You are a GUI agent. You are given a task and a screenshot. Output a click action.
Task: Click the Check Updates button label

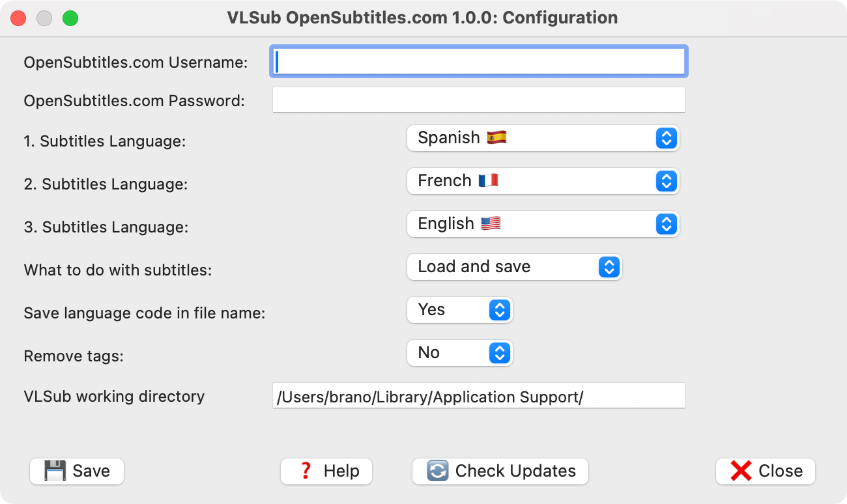tap(515, 471)
